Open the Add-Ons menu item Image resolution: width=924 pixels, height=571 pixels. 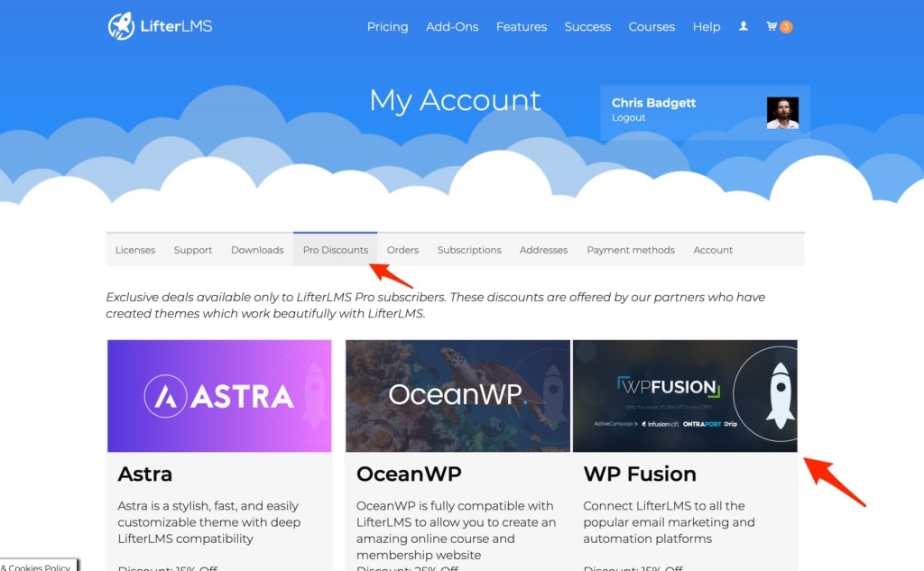click(452, 26)
